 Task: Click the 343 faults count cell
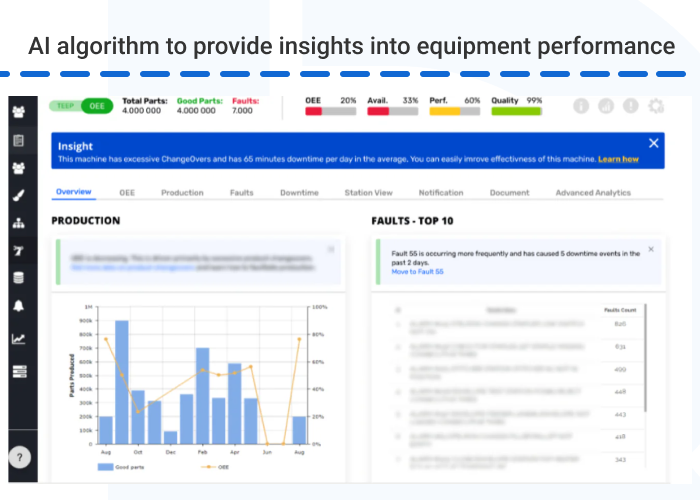coord(620,459)
